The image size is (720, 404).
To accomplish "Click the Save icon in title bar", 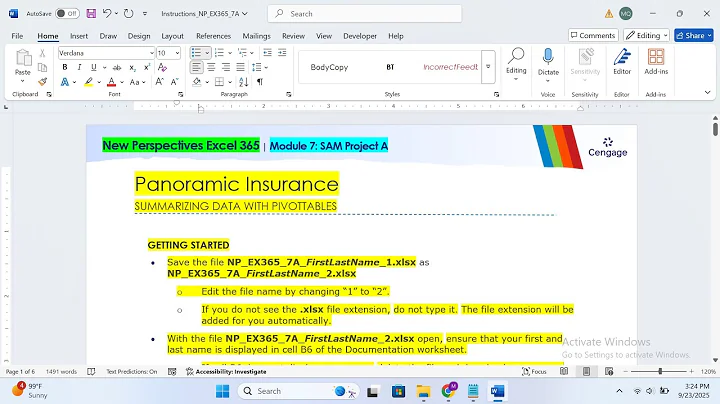I will click(91, 13).
